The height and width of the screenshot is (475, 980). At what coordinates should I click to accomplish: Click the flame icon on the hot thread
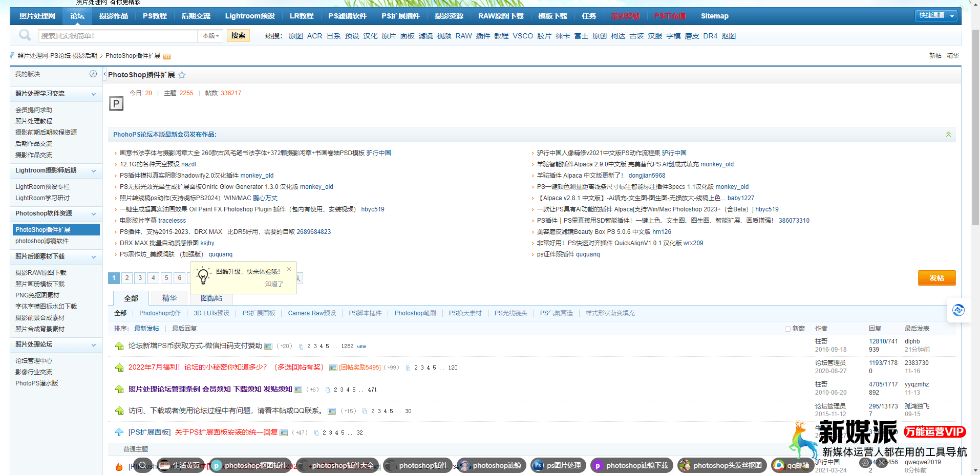(119, 466)
